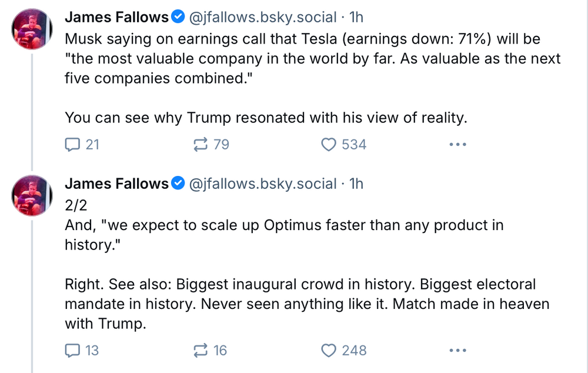This screenshot has width=588, height=373.
Task: Click the 1h timestamp on the 2/2 post
Action: tap(356, 184)
